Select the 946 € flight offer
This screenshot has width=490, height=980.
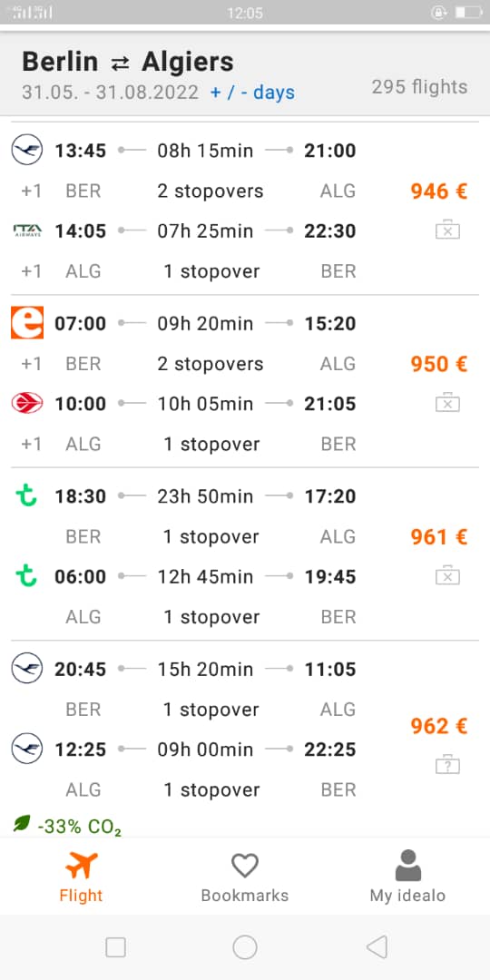[245, 211]
